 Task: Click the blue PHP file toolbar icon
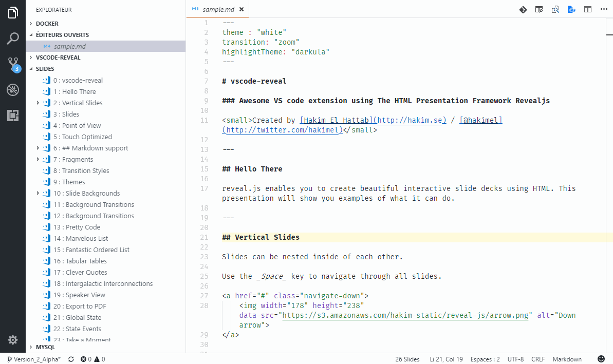[x=571, y=9]
